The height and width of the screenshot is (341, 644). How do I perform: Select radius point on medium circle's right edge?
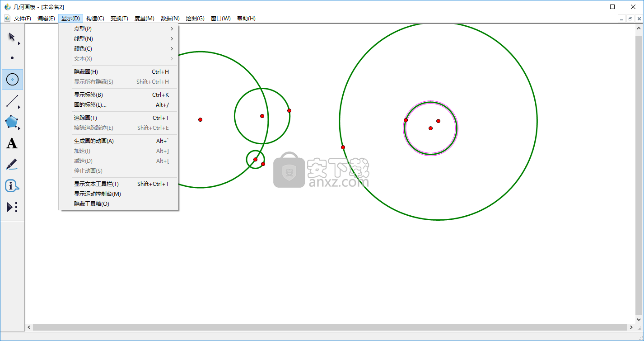[289, 110]
